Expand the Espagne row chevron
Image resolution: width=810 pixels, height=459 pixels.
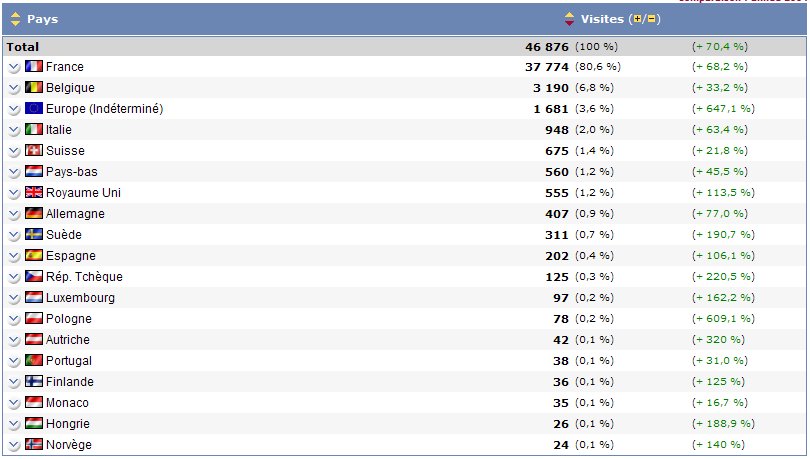14,256
